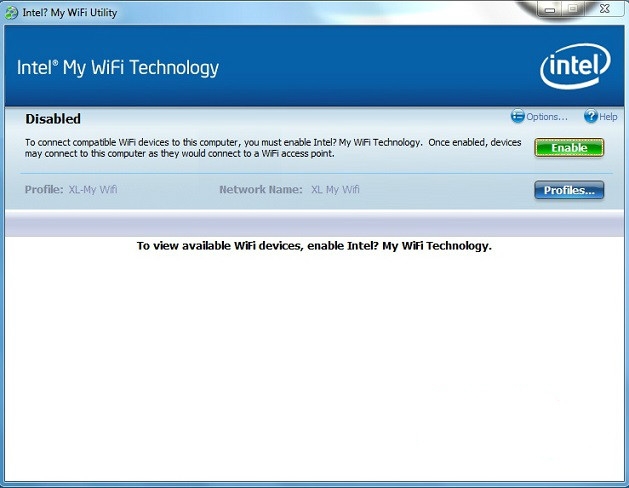Click the network name value XL My Wifi
The image size is (629, 488).
[x=335, y=189]
